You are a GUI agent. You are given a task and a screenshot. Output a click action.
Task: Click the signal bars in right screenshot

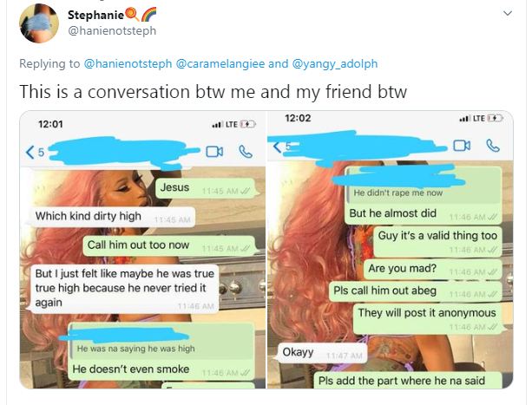(x=465, y=119)
